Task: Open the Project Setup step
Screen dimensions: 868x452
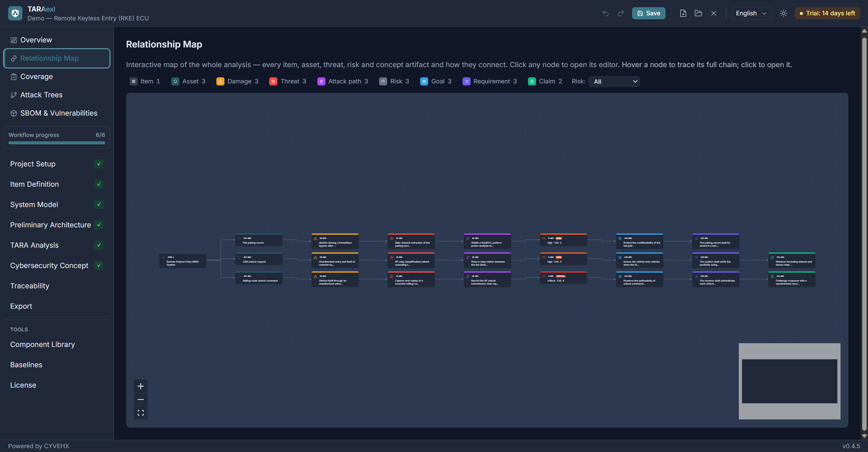Action: coord(57,164)
